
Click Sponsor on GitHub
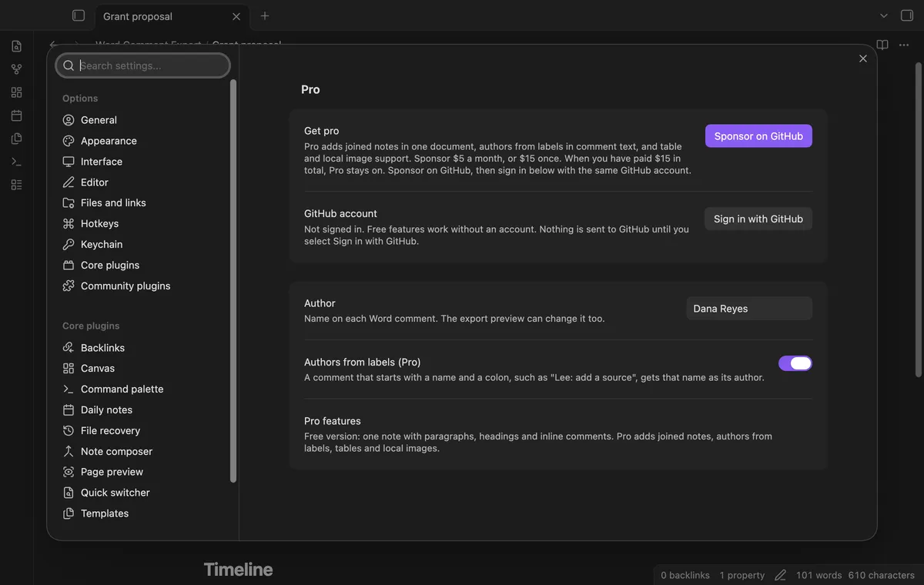pyautogui.click(x=758, y=136)
